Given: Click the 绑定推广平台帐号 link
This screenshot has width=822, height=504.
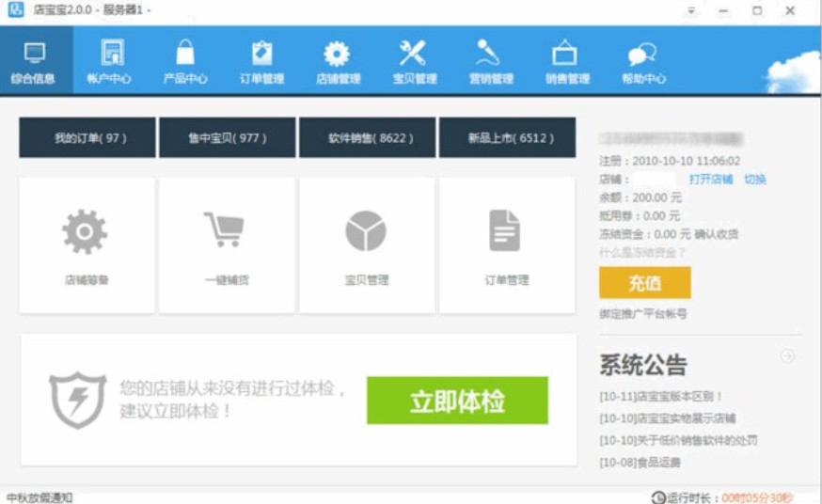Looking at the screenshot, I should pyautogui.click(x=643, y=314).
